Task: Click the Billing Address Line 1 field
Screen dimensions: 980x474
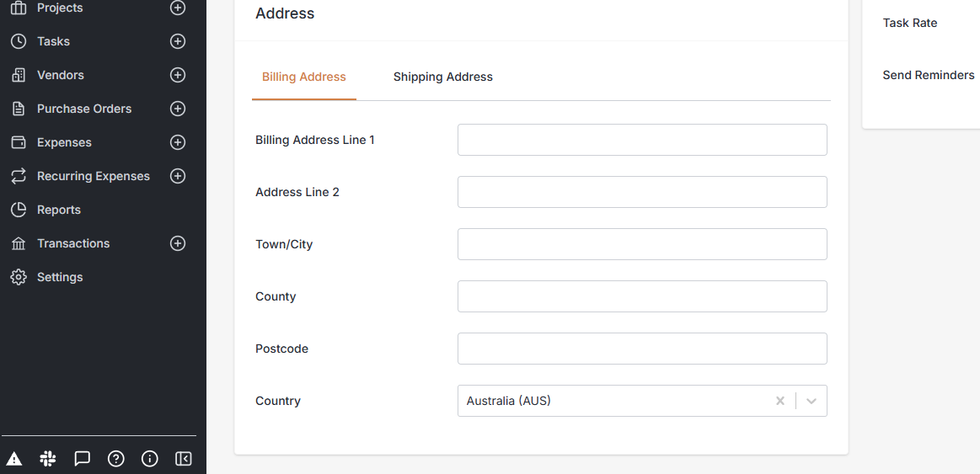Action: tap(642, 140)
